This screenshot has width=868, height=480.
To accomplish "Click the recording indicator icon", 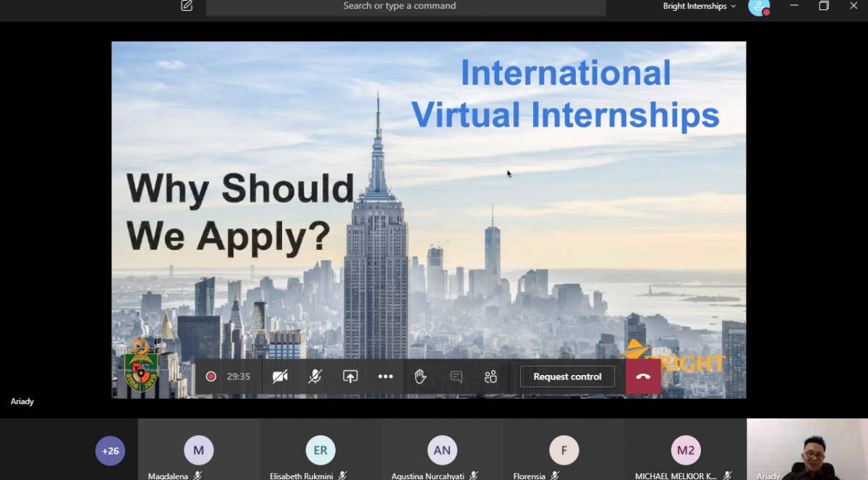I will tap(210, 376).
